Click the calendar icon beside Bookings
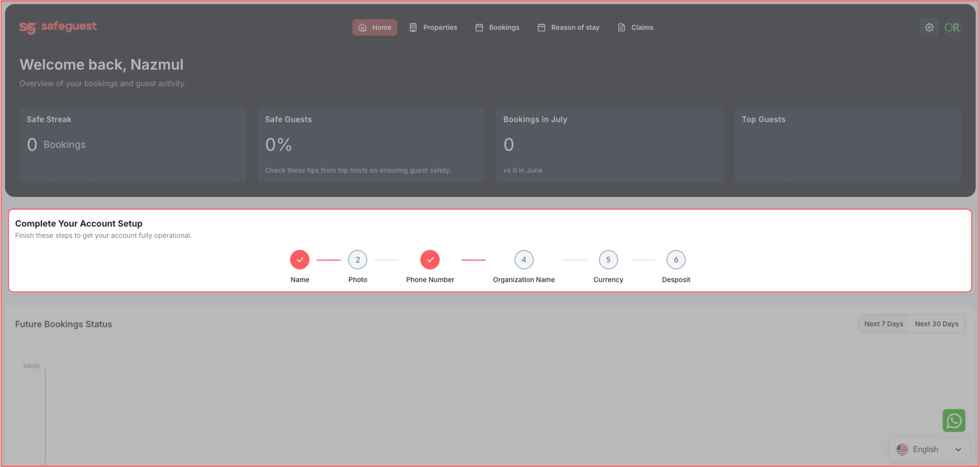This screenshot has width=980, height=467. pos(479,27)
